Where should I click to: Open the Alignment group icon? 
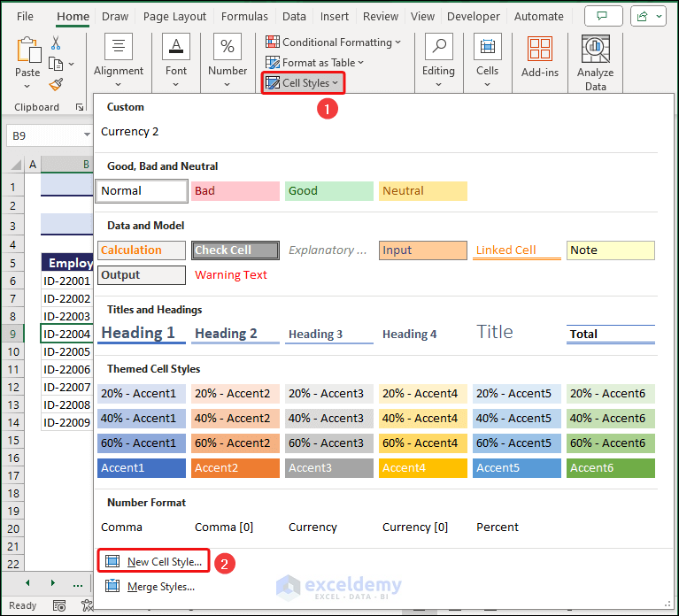[119, 46]
